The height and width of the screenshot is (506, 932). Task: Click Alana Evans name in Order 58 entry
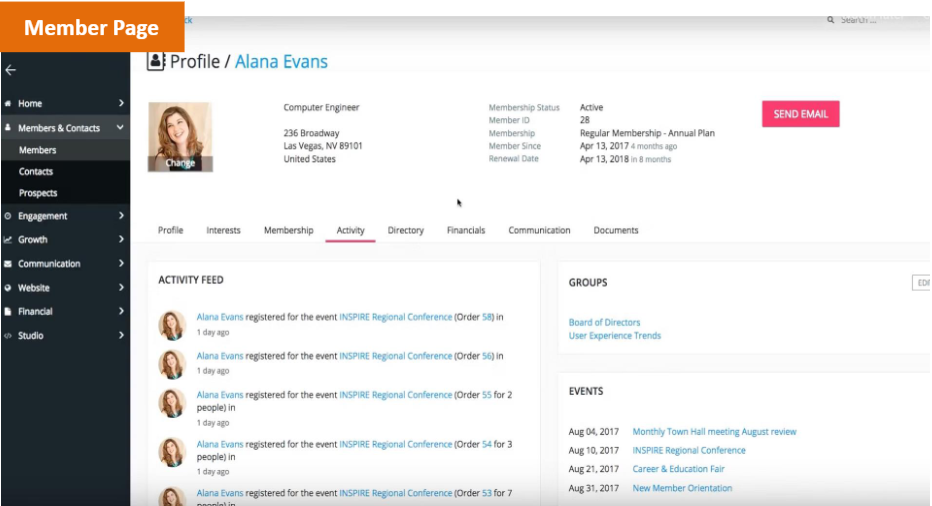[x=220, y=318]
